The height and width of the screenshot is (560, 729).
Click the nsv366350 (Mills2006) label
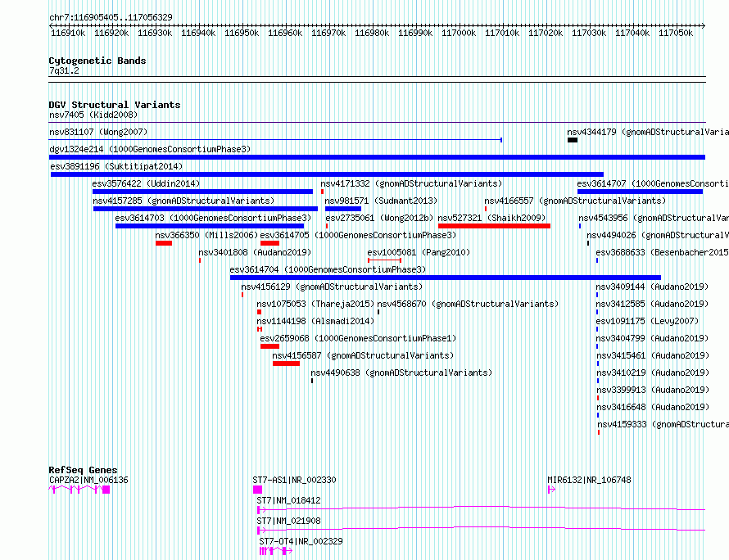(x=206, y=235)
